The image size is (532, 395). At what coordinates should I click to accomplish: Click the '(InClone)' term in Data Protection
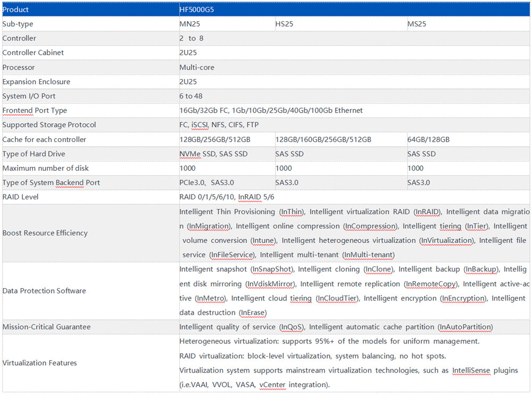[379, 269]
